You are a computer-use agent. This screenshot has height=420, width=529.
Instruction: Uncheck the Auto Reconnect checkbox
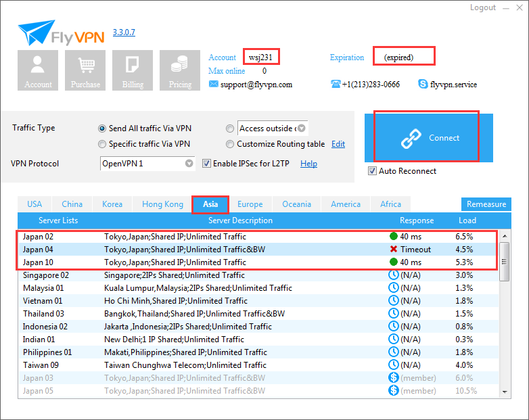point(372,171)
